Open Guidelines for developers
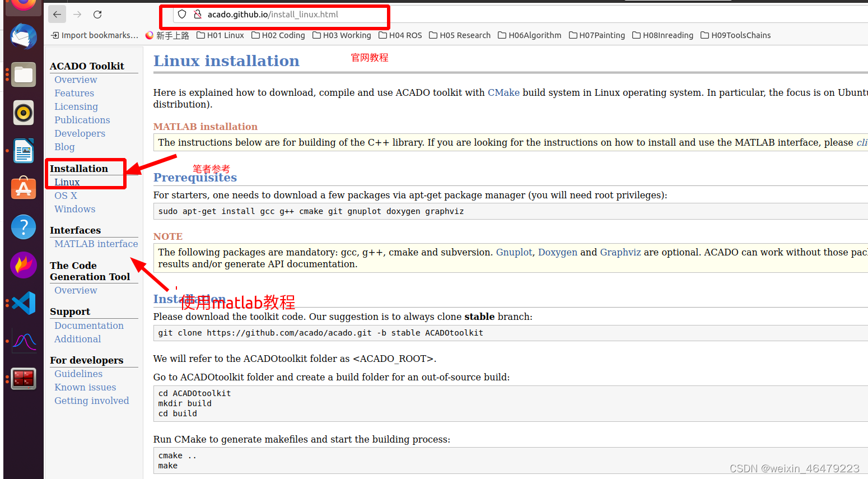 point(78,374)
